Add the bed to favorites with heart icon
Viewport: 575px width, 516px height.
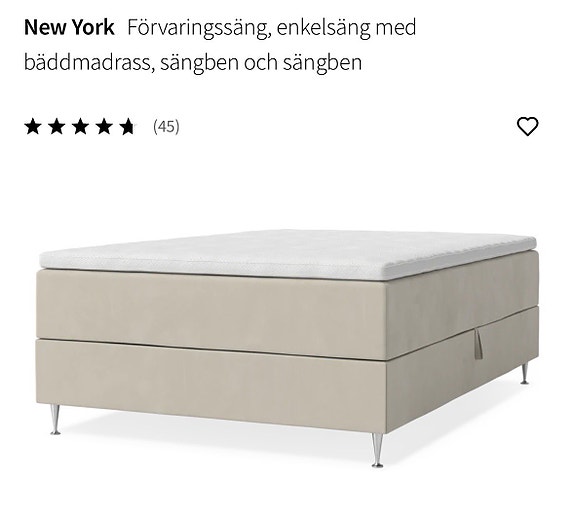point(527,126)
